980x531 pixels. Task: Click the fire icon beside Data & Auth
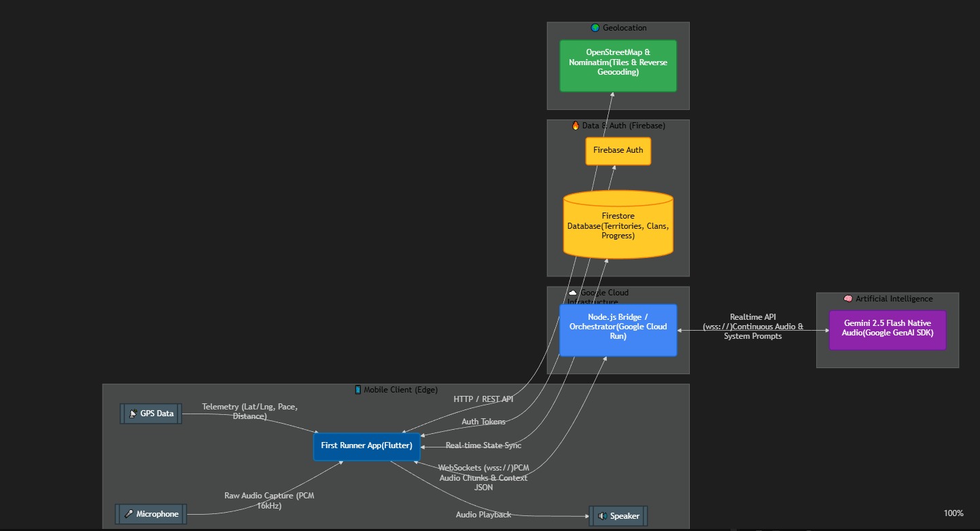[576, 126]
